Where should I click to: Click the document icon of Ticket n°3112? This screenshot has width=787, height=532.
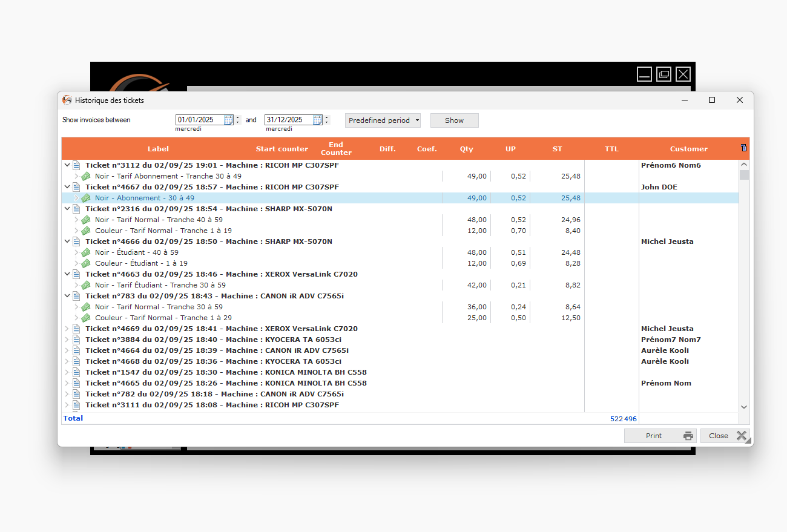click(76, 165)
